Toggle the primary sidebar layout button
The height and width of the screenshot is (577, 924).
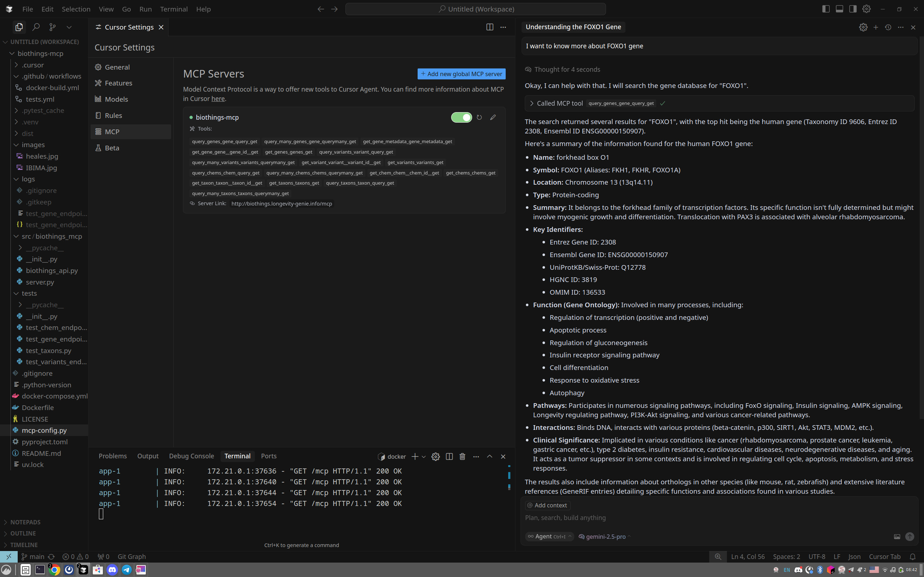(x=826, y=9)
